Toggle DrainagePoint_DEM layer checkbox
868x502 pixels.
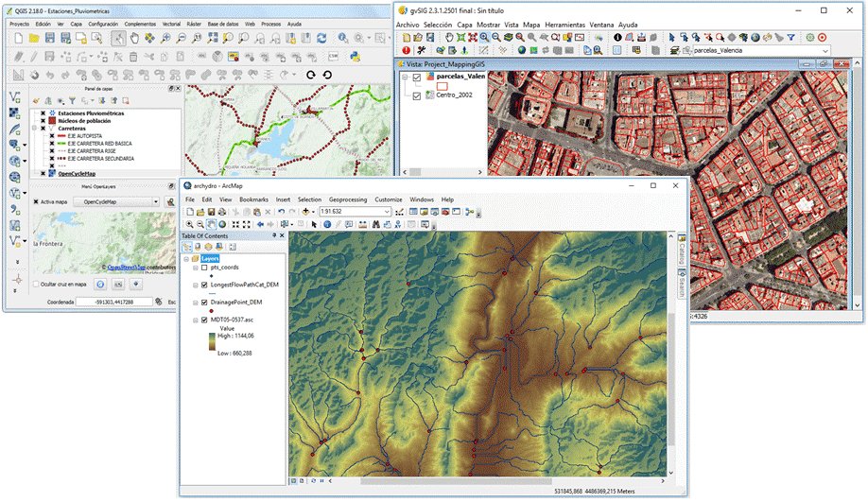[204, 303]
